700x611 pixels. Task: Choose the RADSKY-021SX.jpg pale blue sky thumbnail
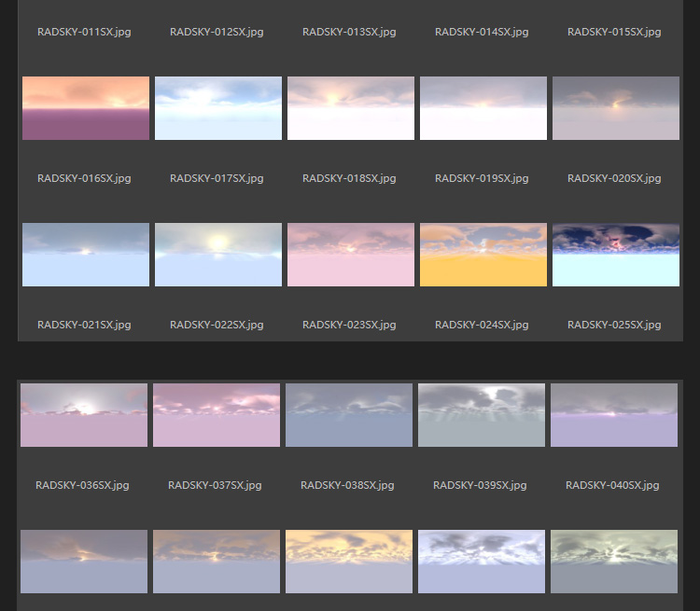pyautogui.click(x=86, y=255)
